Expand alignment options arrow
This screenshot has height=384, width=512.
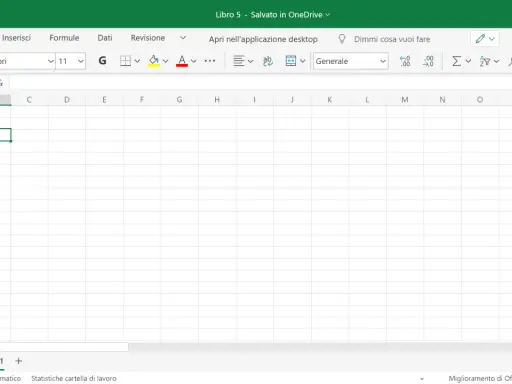[250, 61]
